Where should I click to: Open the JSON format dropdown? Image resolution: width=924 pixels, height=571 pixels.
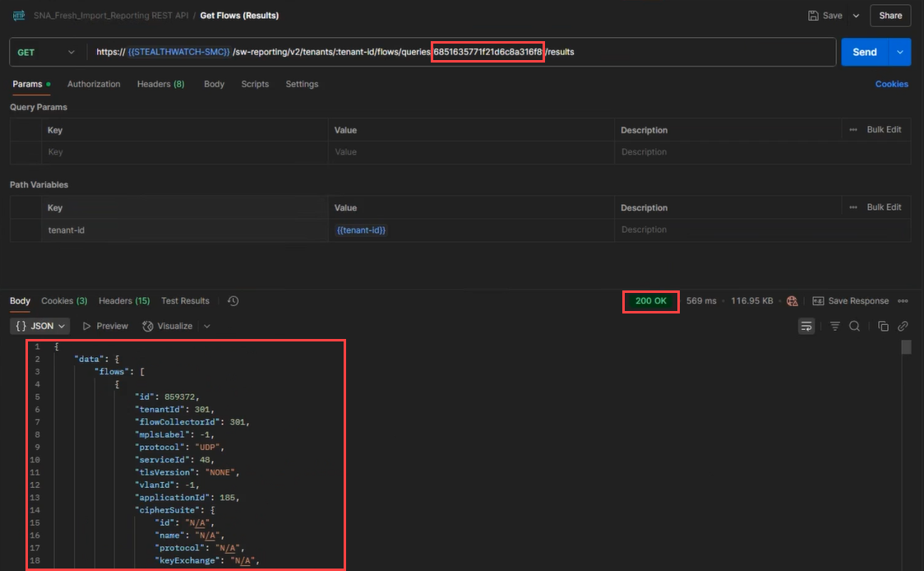tap(39, 327)
